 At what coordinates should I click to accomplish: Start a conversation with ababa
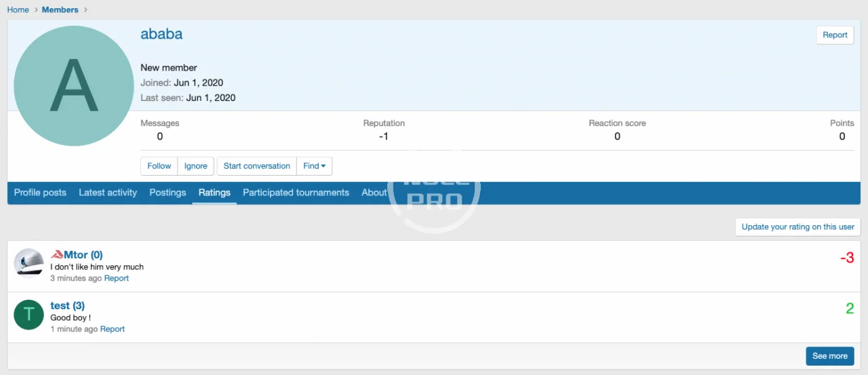[x=257, y=166]
